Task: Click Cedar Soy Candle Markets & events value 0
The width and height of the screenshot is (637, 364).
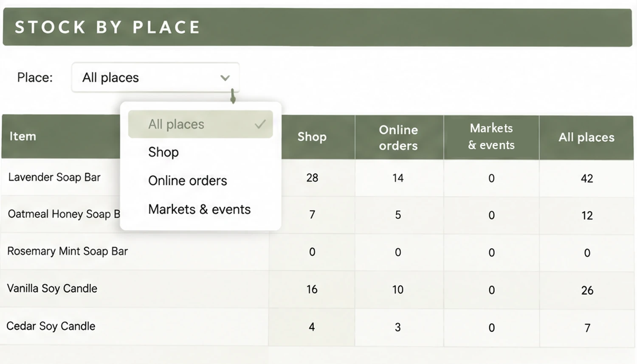Action: (x=491, y=328)
